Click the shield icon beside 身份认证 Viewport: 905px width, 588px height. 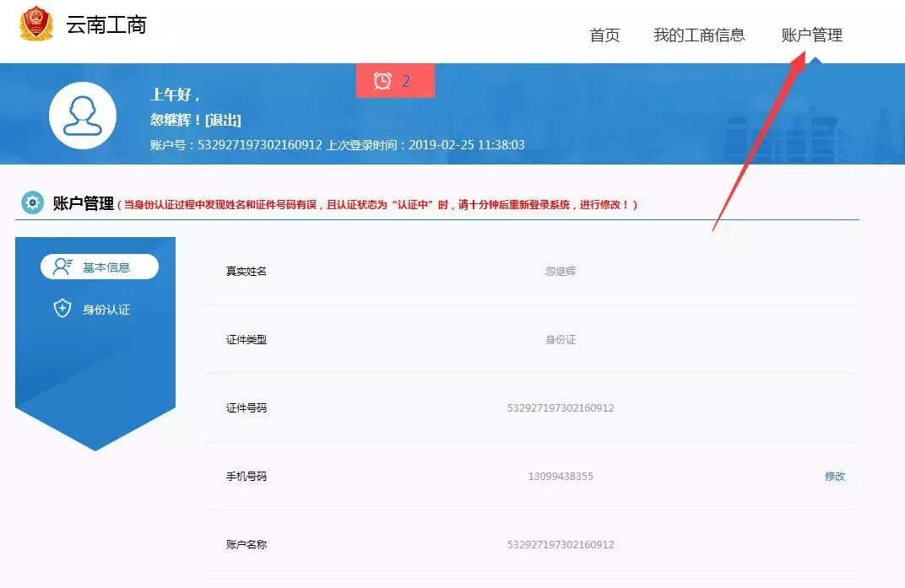[62, 309]
